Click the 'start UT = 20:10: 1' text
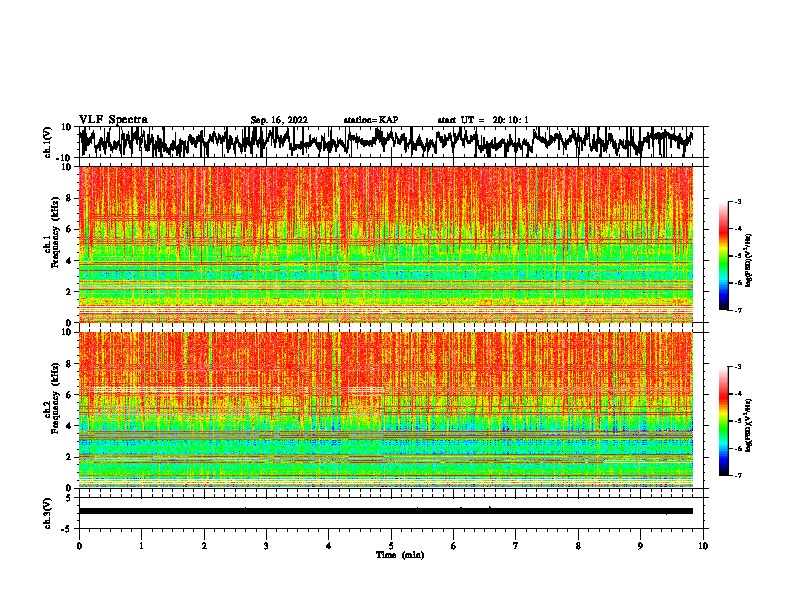Image resolution: width=792 pixels, height=612 pixels. (483, 120)
